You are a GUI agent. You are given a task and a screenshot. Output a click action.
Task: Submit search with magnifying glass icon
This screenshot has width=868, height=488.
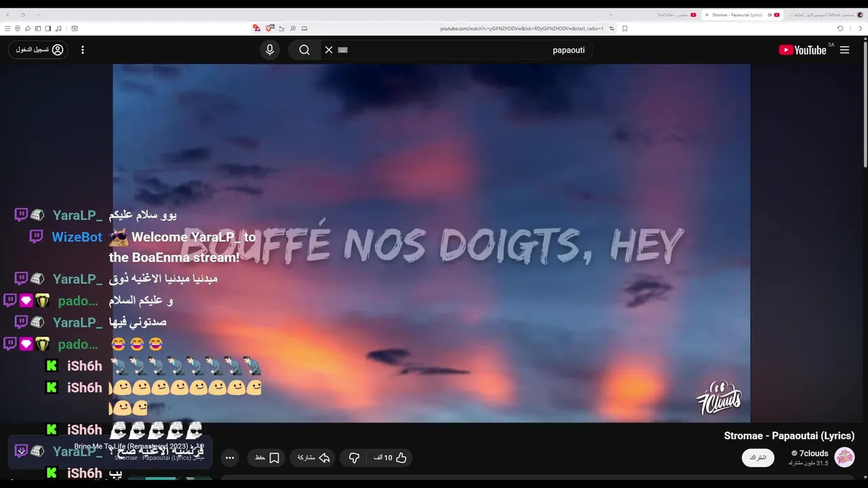[x=304, y=49]
